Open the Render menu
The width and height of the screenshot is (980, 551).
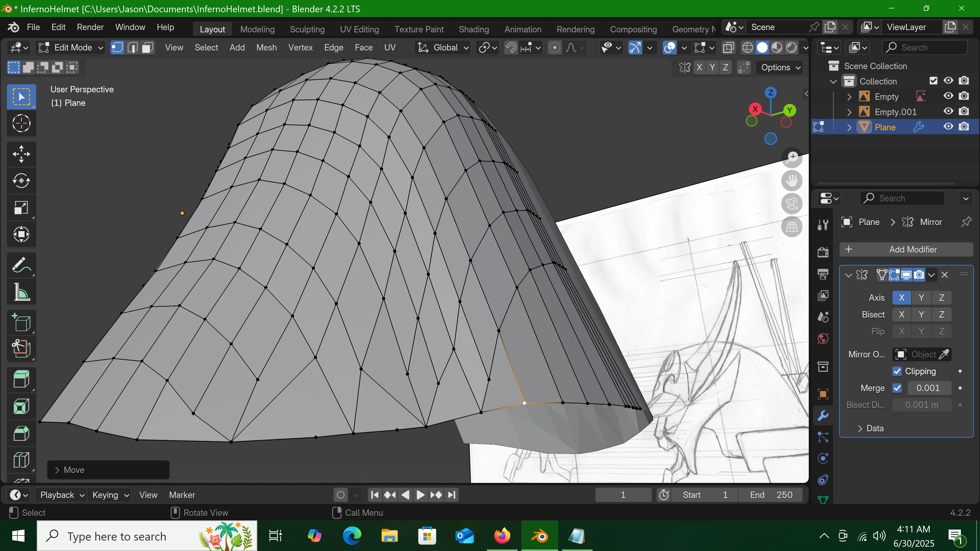[x=90, y=27]
